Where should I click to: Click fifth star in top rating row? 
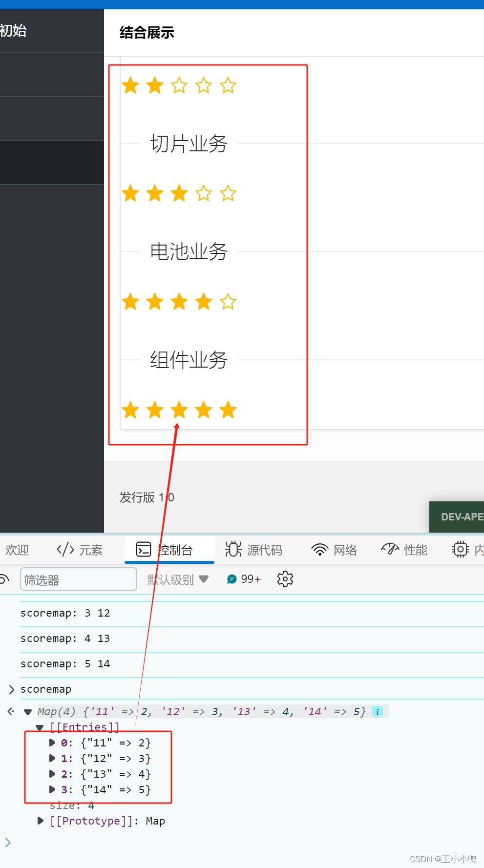(228, 85)
